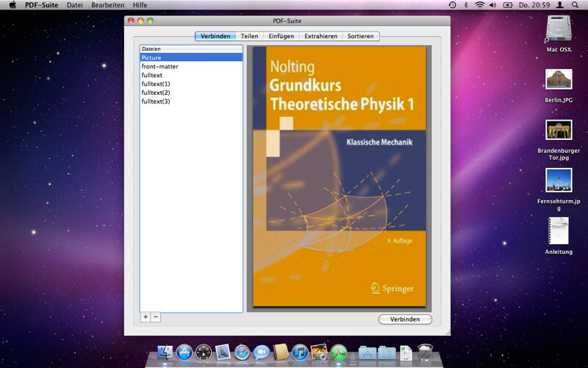Open Spotlight search magnifier

point(575,5)
